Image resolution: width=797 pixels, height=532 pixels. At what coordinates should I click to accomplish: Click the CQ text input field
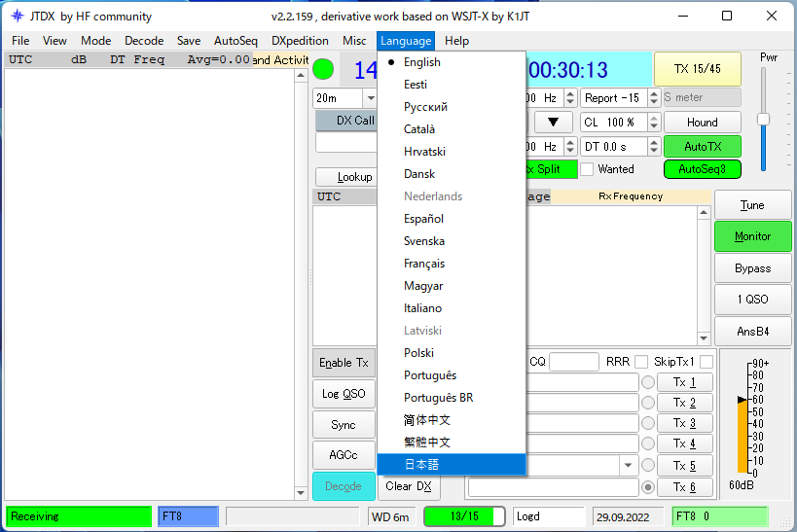(x=574, y=362)
